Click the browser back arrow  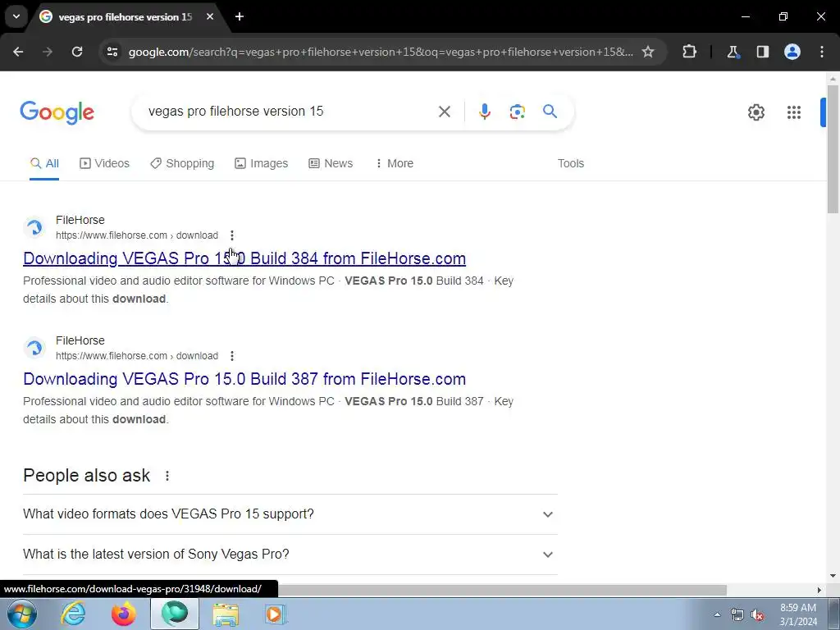pos(18,52)
